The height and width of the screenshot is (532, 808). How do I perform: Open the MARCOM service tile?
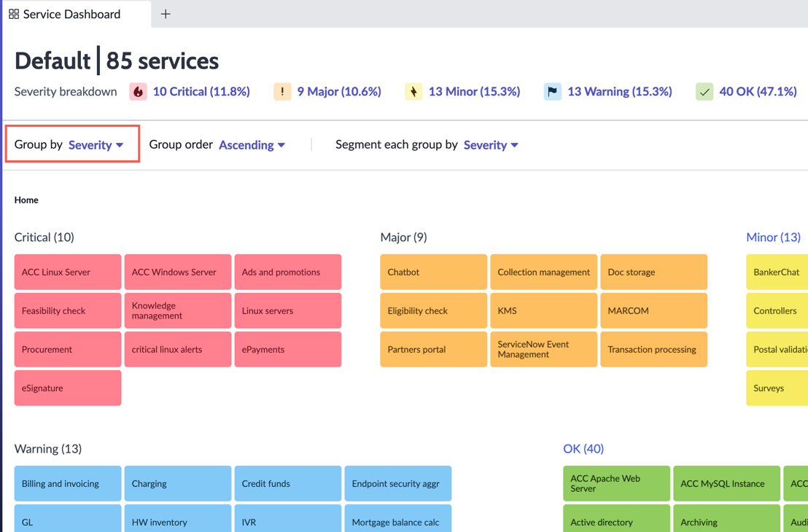click(x=654, y=310)
